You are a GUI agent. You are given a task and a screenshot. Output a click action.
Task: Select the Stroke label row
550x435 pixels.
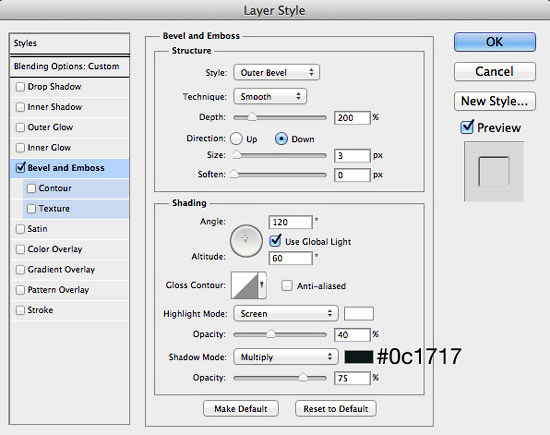pyautogui.click(x=69, y=310)
